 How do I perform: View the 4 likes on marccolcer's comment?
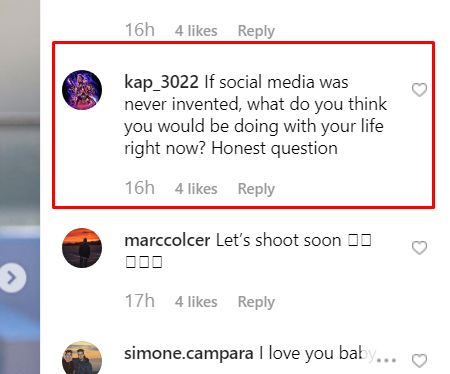click(x=196, y=302)
